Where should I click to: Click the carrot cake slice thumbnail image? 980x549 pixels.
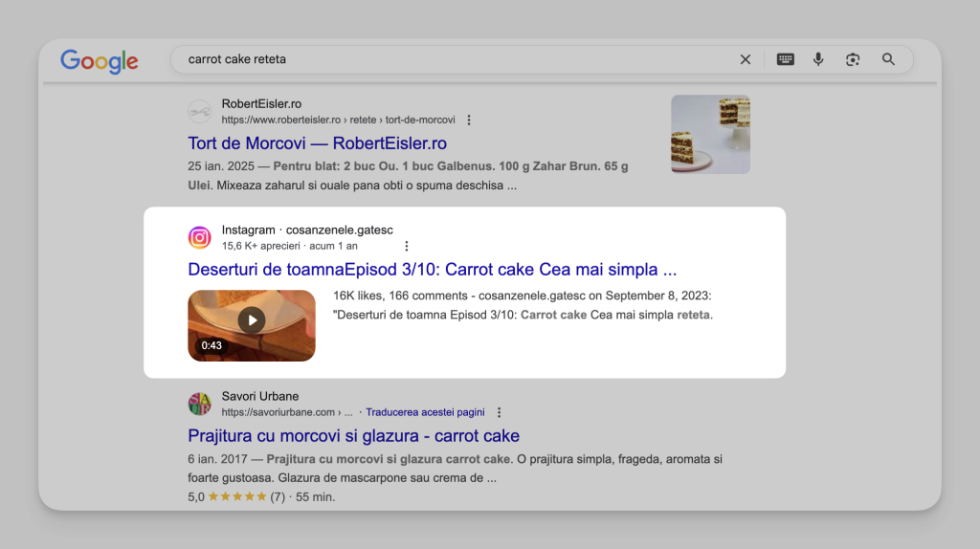point(711,134)
